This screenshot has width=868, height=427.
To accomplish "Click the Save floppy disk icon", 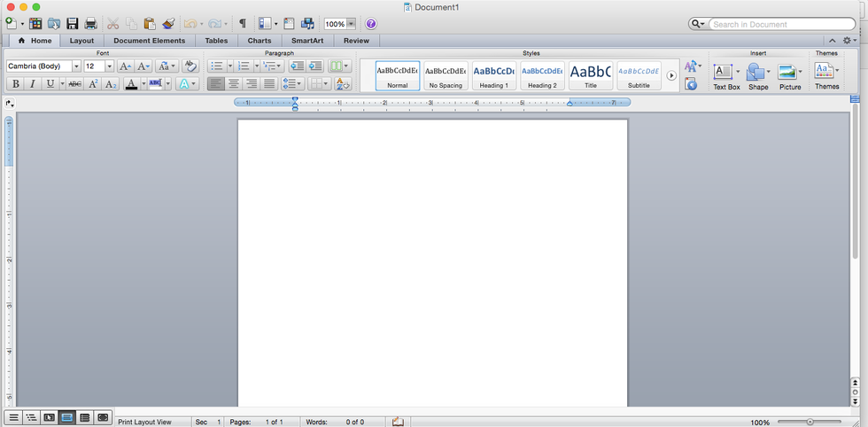I will pyautogui.click(x=72, y=24).
